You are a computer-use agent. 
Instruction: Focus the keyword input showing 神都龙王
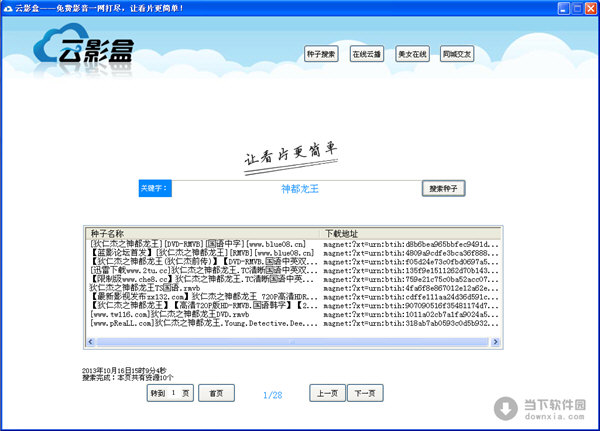coord(297,189)
